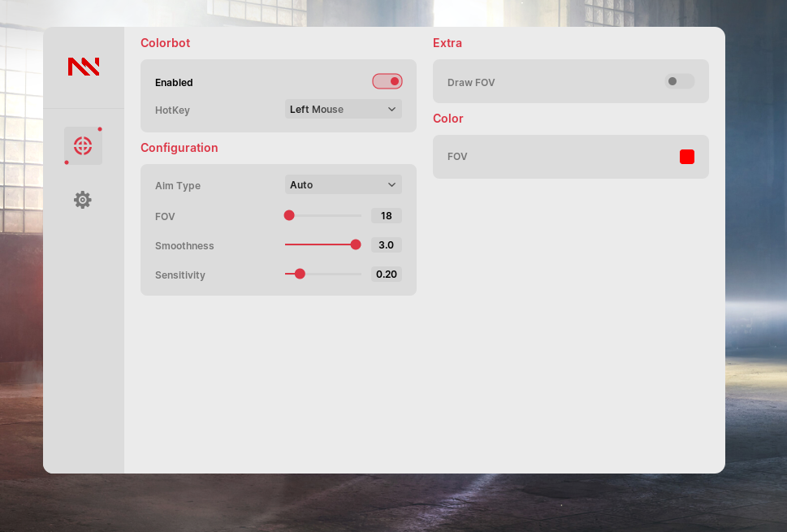Open the settings gear tab in sidebar

pos(83,200)
